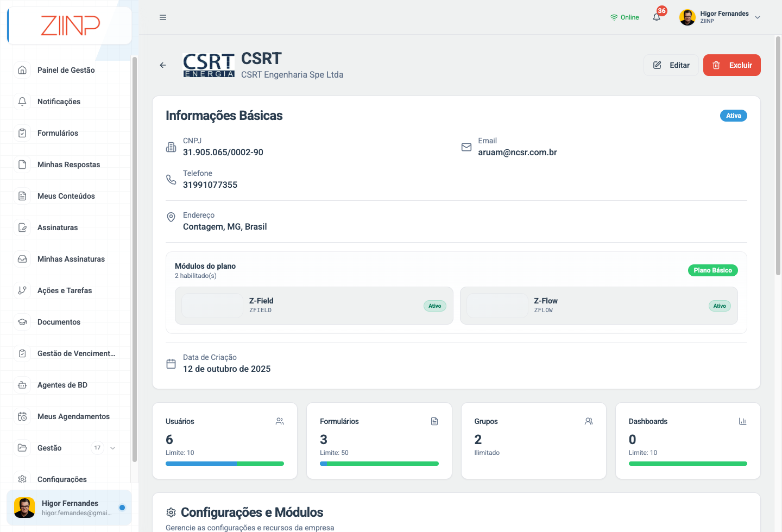Click the Gestão folder icon

pyautogui.click(x=22, y=448)
